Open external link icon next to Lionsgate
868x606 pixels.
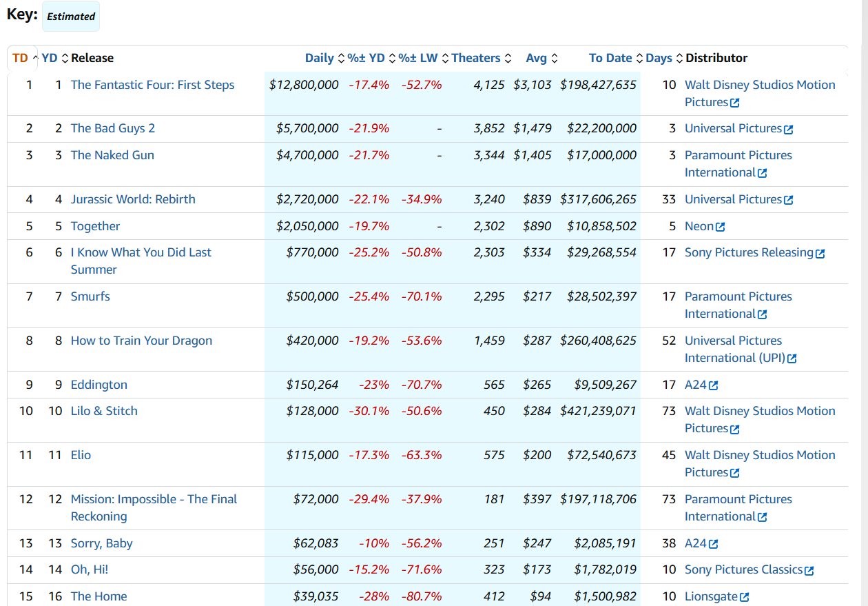click(744, 597)
